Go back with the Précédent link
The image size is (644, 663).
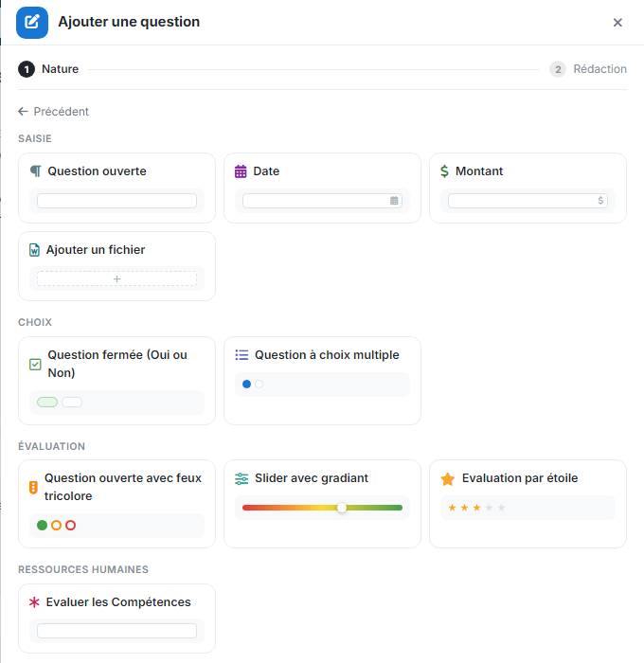53,112
